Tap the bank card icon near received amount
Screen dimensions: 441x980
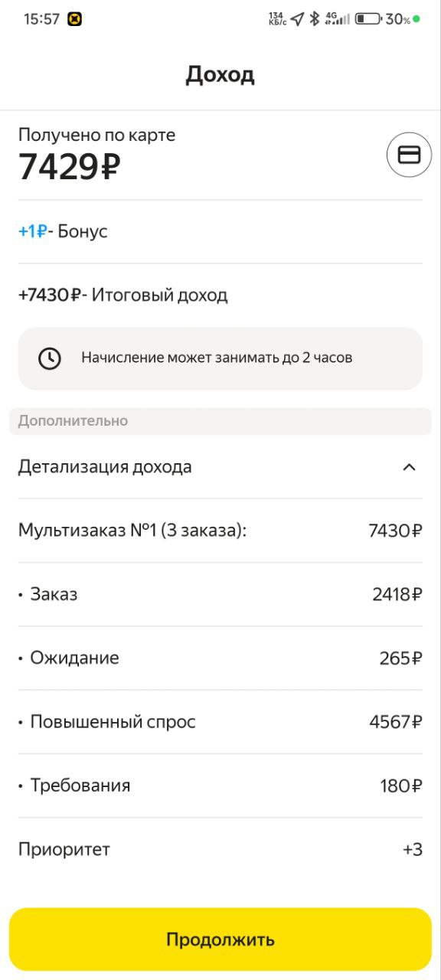pyautogui.click(x=408, y=155)
